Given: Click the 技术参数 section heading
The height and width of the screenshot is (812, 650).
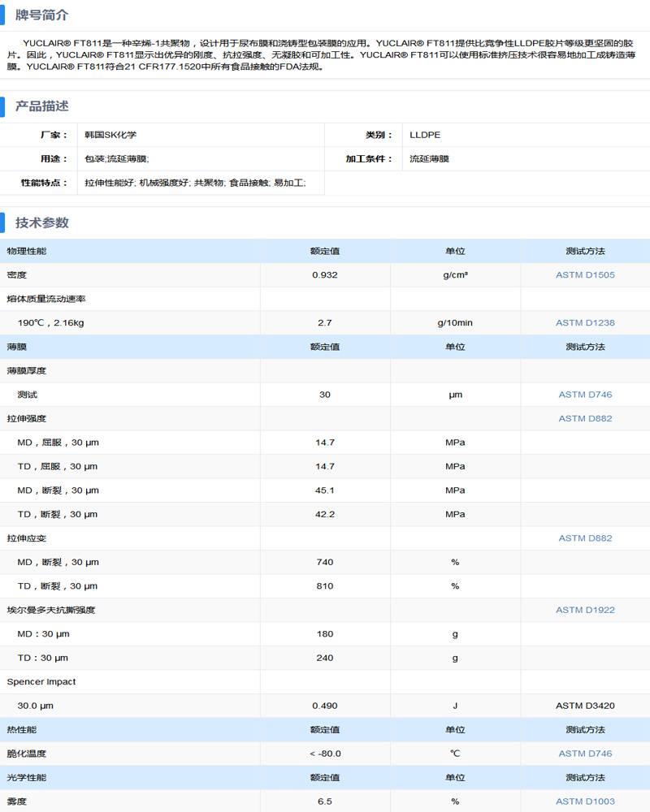Looking at the screenshot, I should click(41, 222).
